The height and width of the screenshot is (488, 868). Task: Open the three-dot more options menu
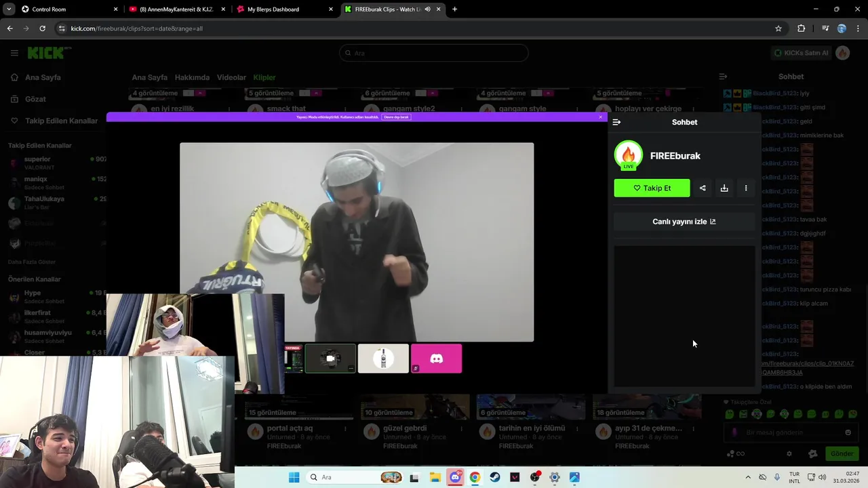746,188
